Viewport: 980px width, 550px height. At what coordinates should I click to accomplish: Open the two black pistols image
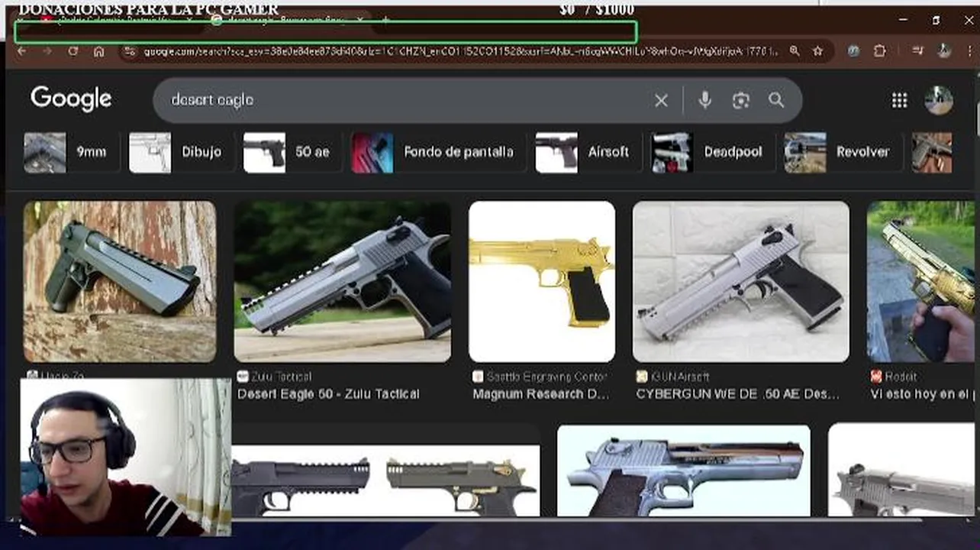click(385, 479)
